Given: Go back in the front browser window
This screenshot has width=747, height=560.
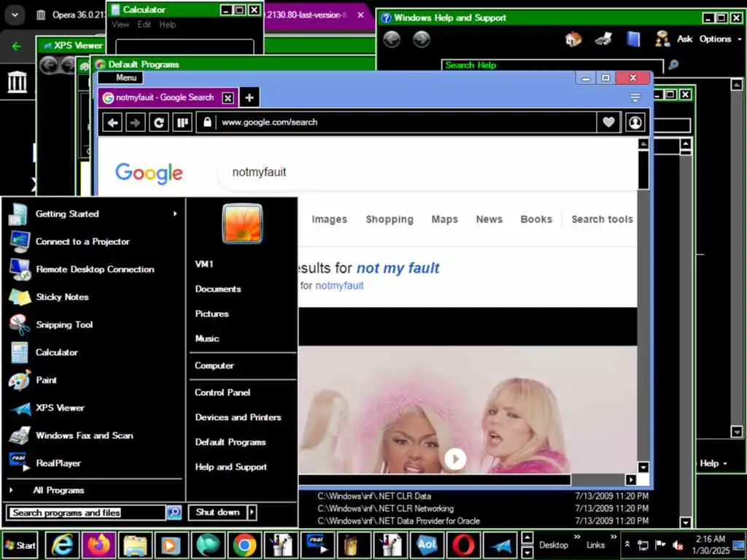Looking at the screenshot, I should point(113,122).
